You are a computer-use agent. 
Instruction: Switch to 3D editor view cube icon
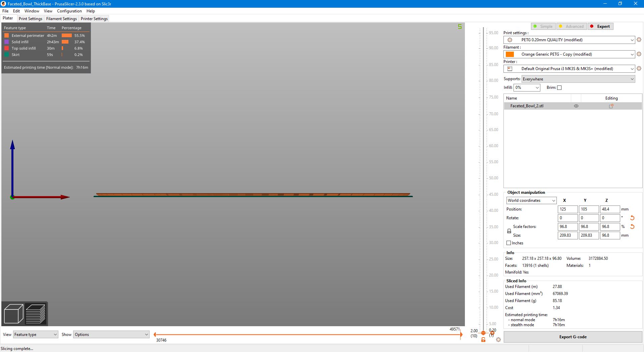(x=13, y=314)
